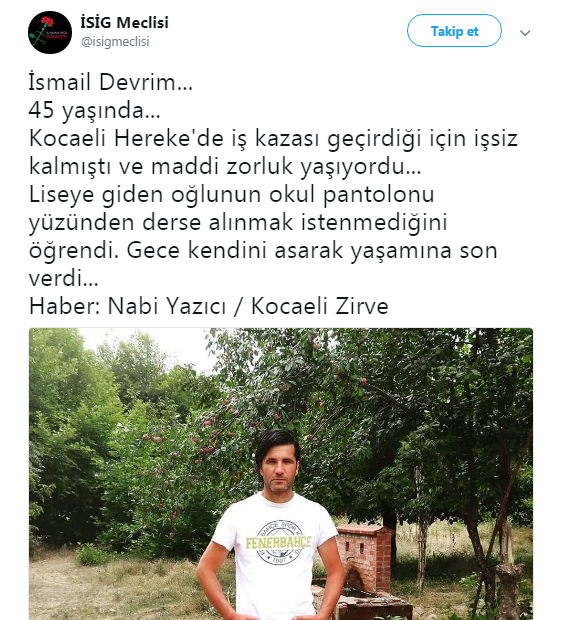The width and height of the screenshot is (562, 620).
Task: Click the Fenerbahçe logo on the shirt
Action: coord(278,542)
